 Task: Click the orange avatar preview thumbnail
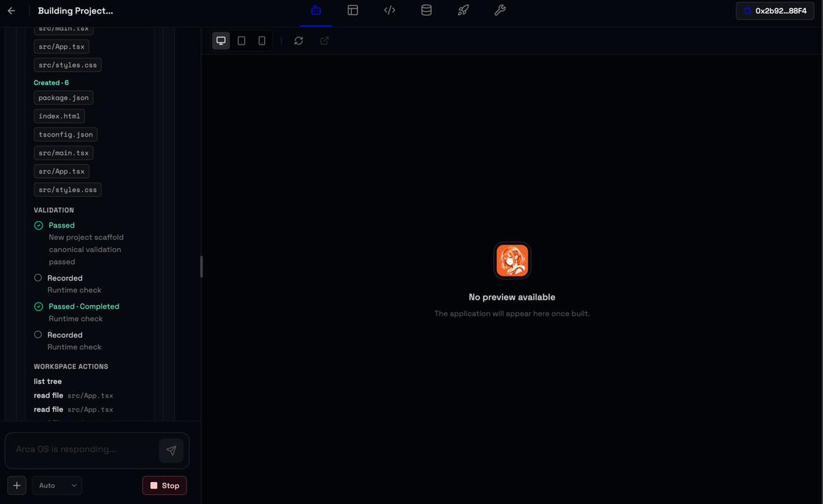pyautogui.click(x=512, y=261)
